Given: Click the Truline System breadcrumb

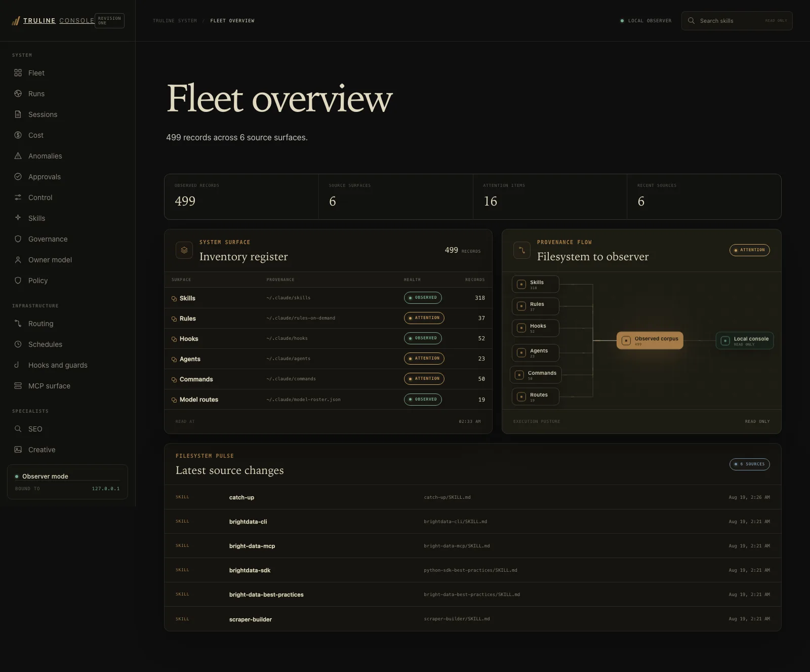Looking at the screenshot, I should click(x=175, y=21).
